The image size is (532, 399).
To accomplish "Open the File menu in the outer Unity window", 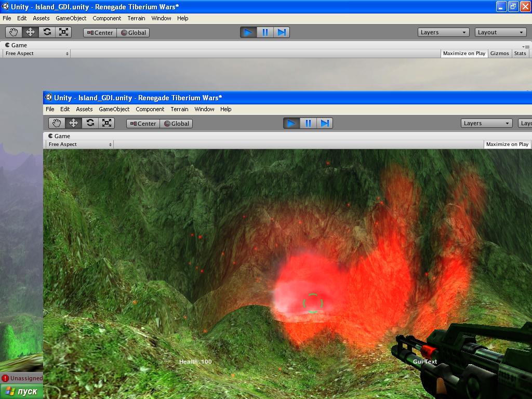I will 7,18.
